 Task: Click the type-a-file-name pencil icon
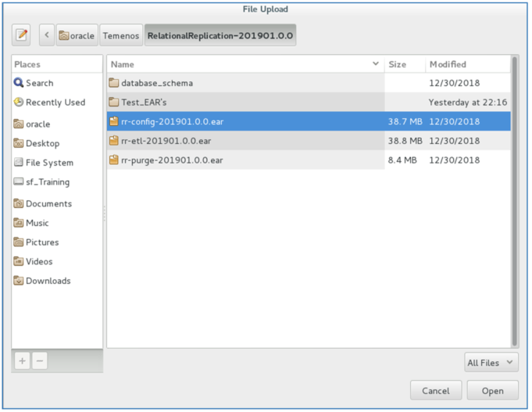22,35
